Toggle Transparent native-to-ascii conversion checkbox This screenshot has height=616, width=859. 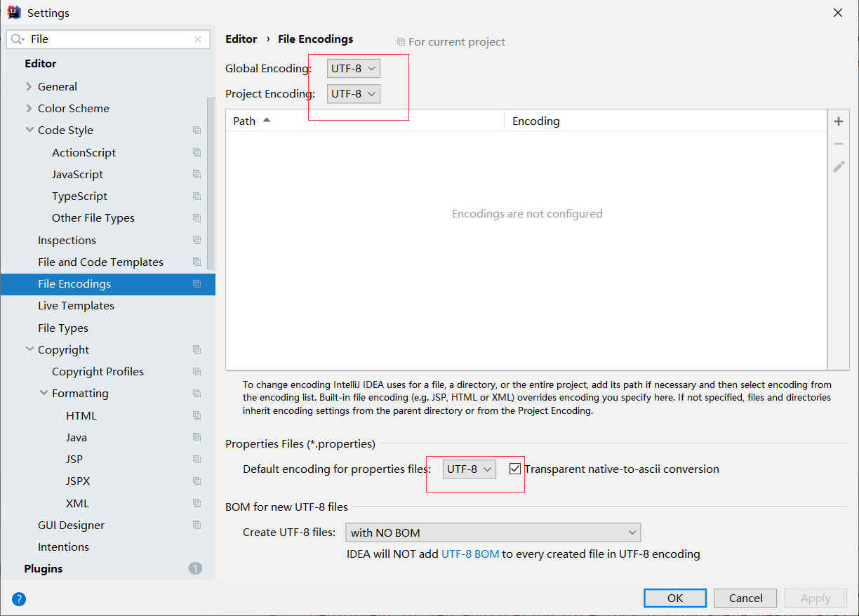[515, 469]
